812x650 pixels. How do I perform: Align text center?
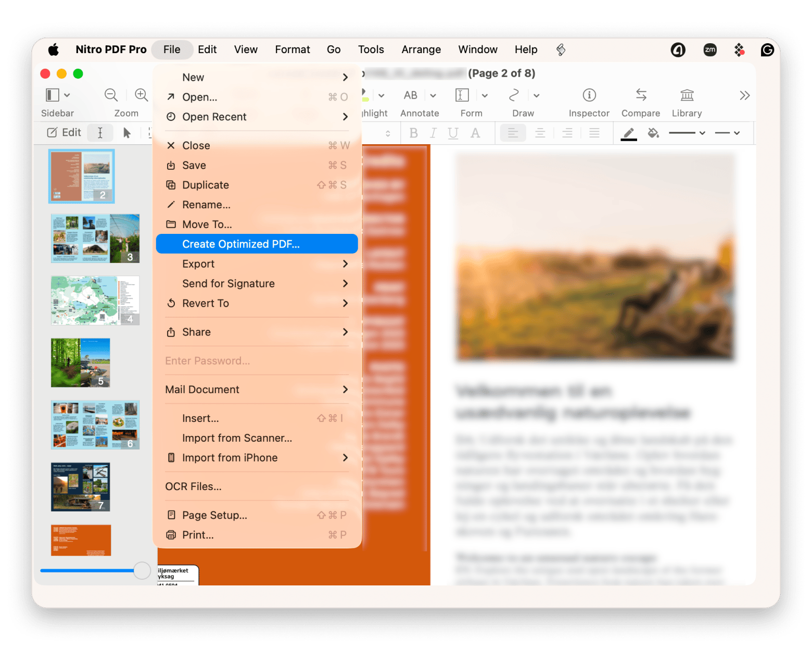pos(540,133)
